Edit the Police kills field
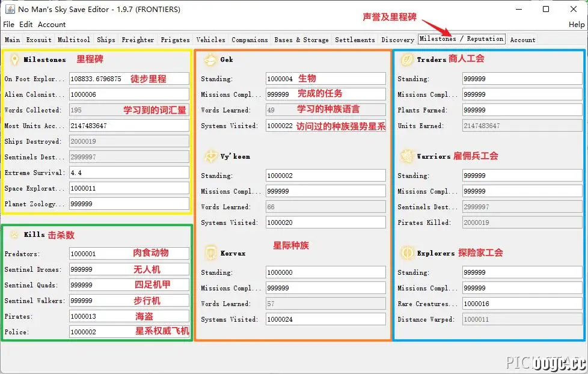Viewport: 588px width, 374px height. click(x=129, y=332)
